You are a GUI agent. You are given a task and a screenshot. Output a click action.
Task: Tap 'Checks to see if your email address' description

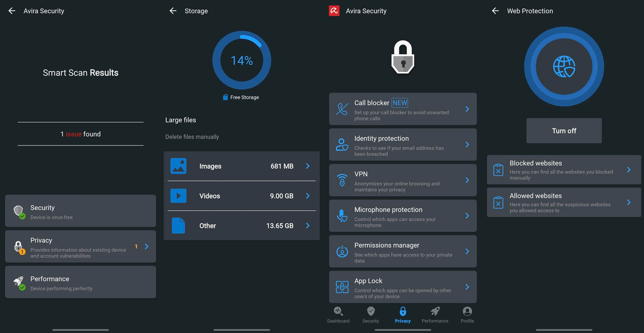pyautogui.click(x=399, y=151)
